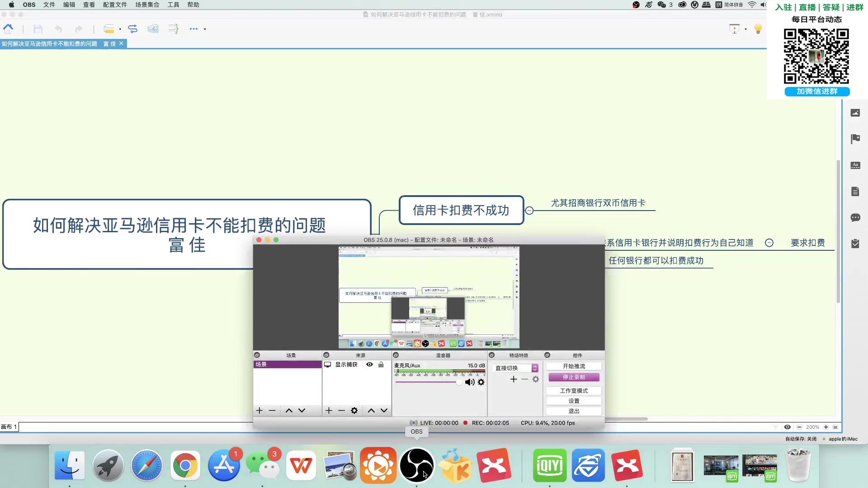This screenshot has height=488, width=868.
Task: Open the Aa style panel in sidebar
Action: 855,165
